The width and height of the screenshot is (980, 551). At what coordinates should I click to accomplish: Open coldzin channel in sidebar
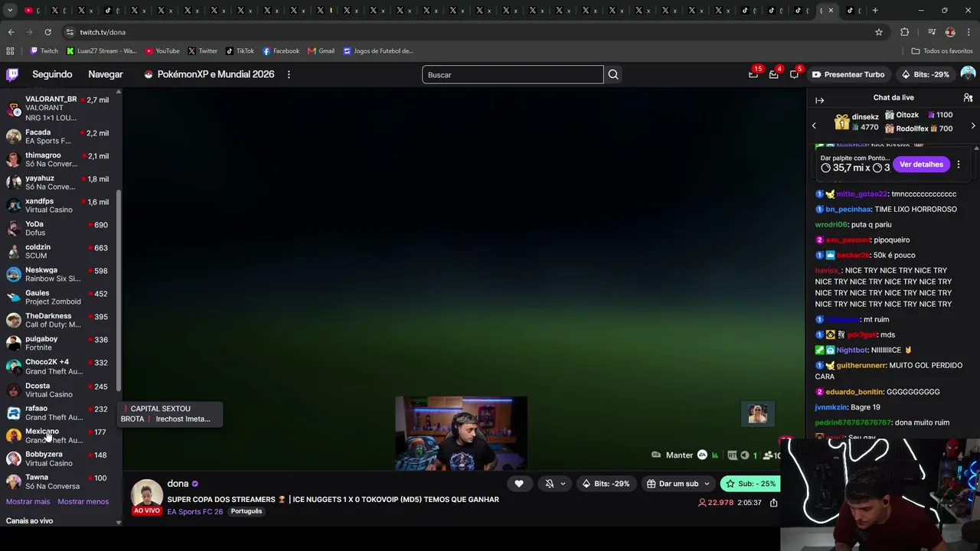(59, 251)
